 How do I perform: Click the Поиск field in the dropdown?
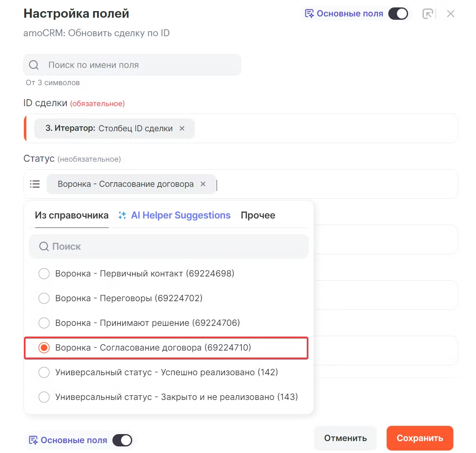click(169, 246)
